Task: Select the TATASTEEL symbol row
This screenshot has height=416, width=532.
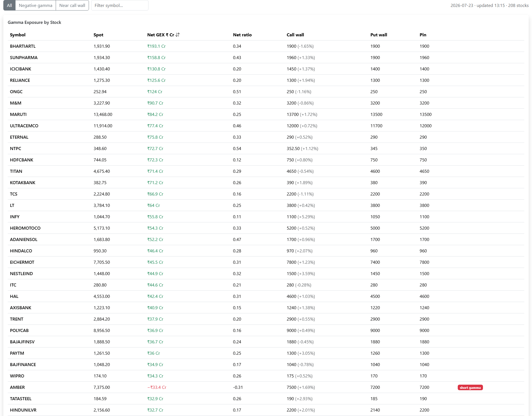Action: click(266, 399)
